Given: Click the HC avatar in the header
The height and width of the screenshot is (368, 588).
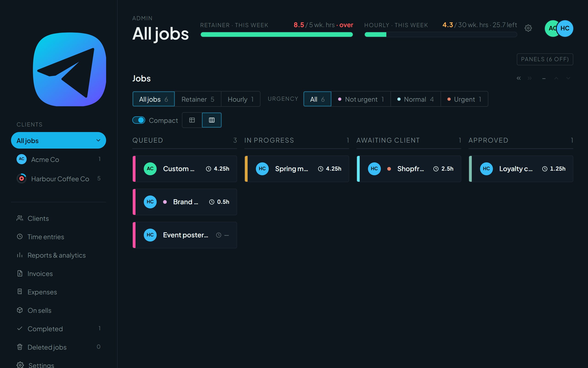Looking at the screenshot, I should tap(565, 28).
